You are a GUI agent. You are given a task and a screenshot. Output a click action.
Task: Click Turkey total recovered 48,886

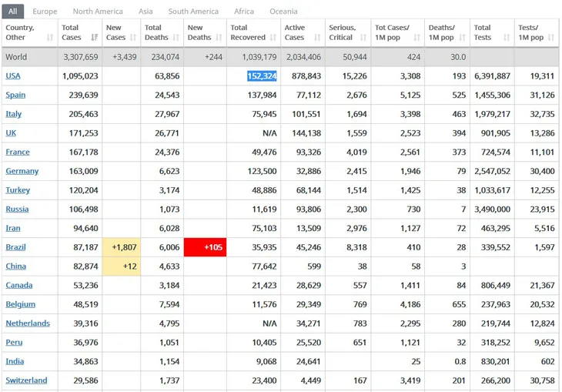point(264,190)
